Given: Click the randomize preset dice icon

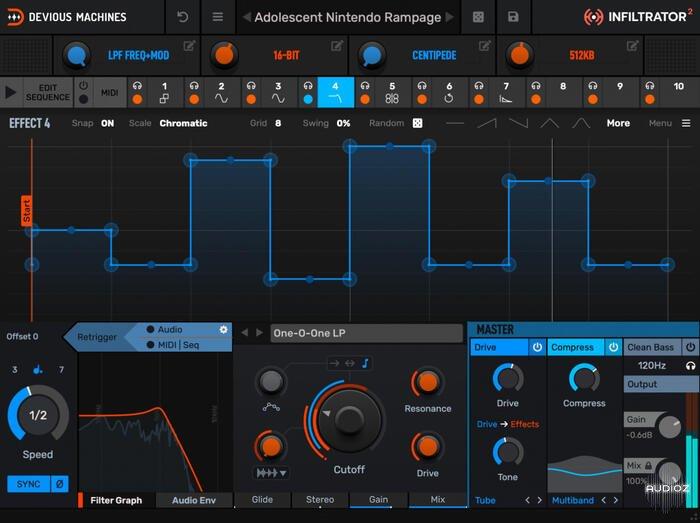Looking at the screenshot, I should tap(478, 17).
